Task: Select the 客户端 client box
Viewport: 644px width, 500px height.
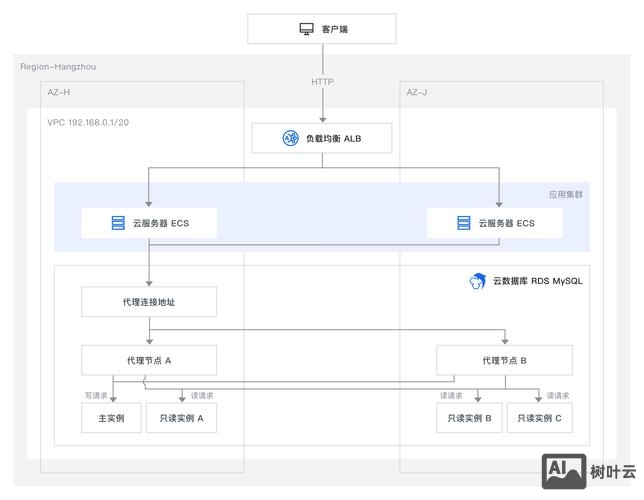Action: point(321,29)
